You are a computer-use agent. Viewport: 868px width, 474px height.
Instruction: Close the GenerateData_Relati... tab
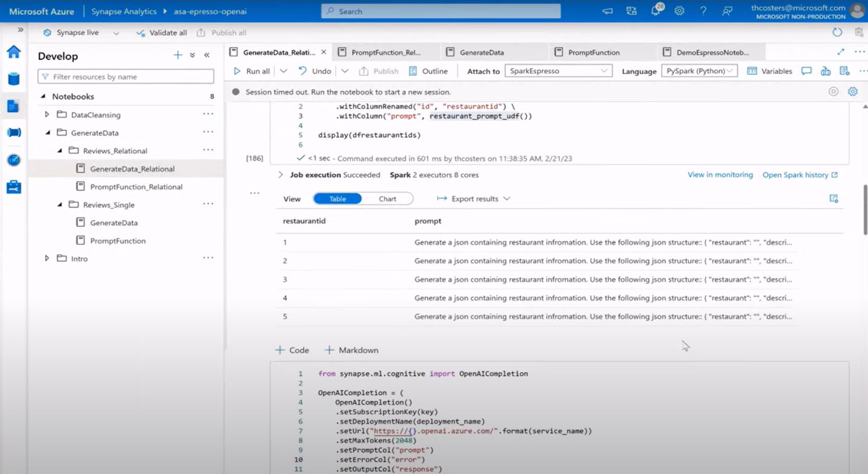(324, 52)
